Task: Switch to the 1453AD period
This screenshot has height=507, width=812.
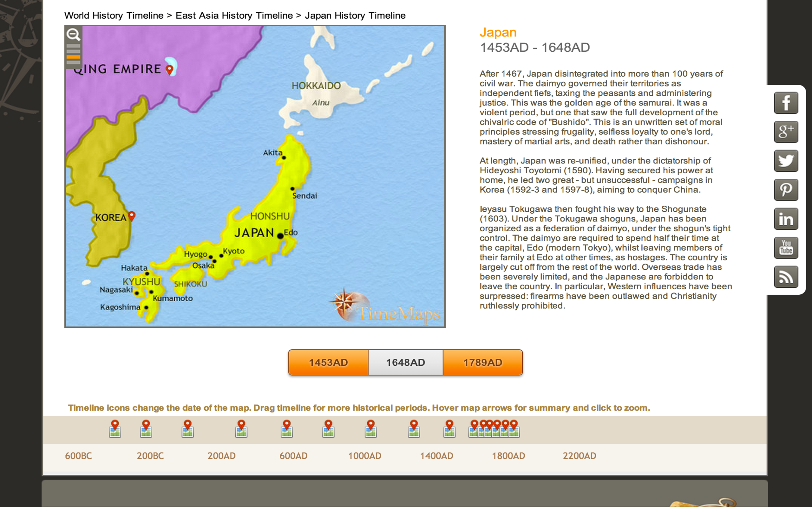Action: tap(328, 362)
